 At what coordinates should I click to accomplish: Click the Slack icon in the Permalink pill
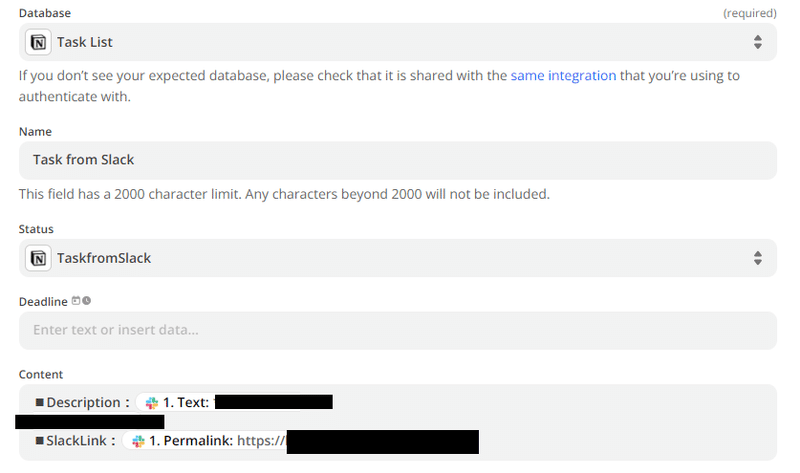click(138, 441)
